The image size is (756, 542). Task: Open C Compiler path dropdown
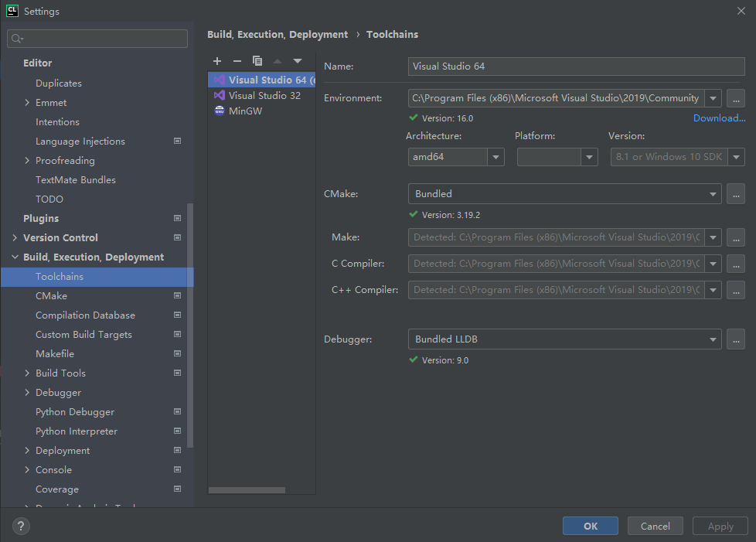[713, 264]
